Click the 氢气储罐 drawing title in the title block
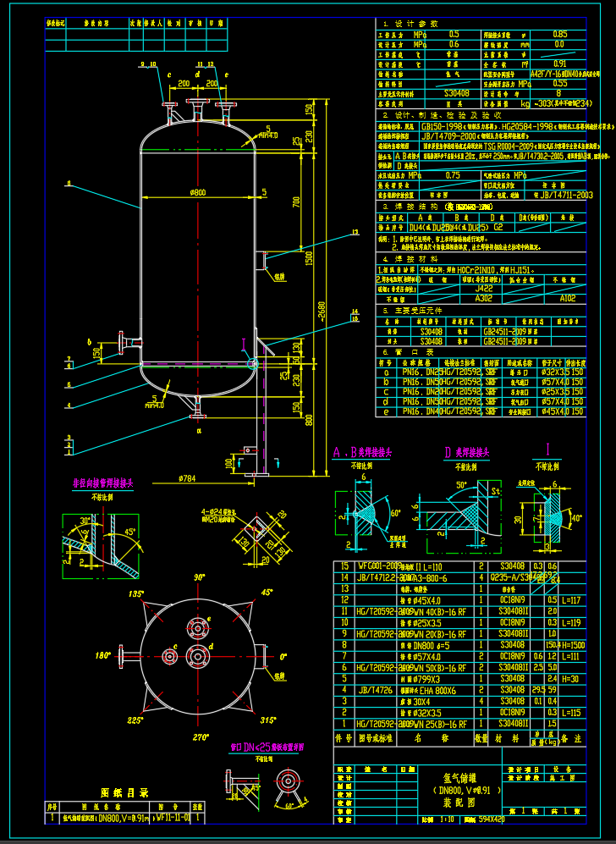The width and height of the screenshot is (616, 844). [x=460, y=778]
